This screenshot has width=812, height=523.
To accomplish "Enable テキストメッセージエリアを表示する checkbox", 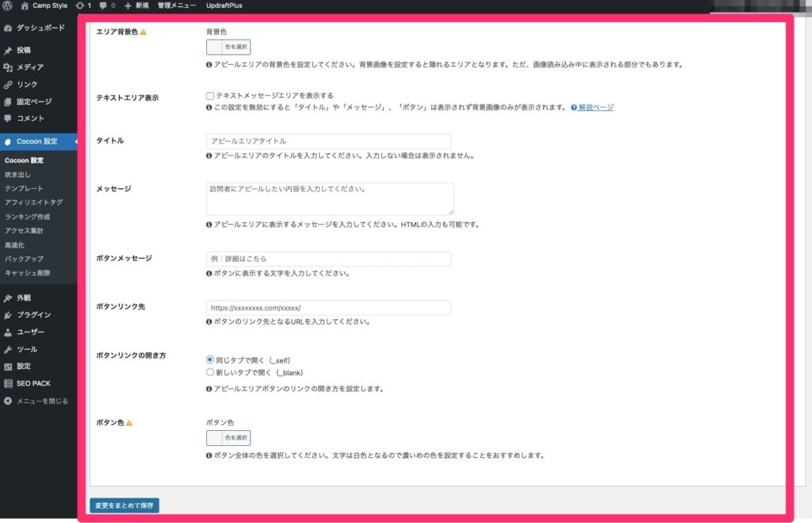I will point(209,96).
